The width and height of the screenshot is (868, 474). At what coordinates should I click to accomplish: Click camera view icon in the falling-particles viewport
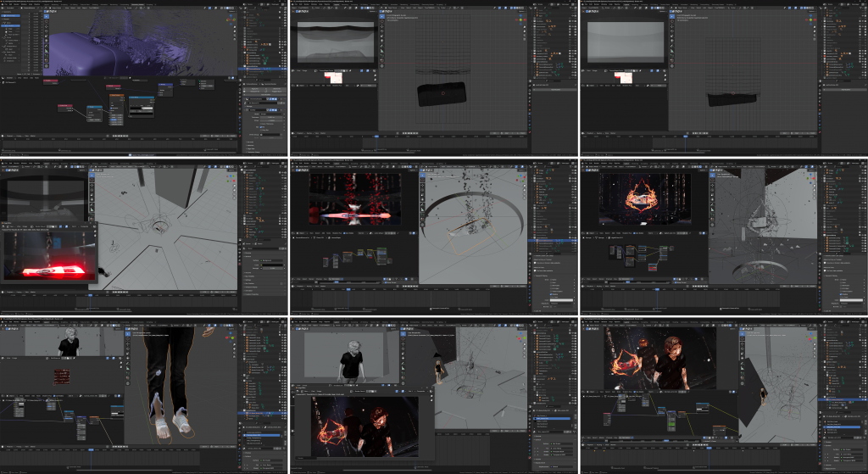tap(524, 194)
